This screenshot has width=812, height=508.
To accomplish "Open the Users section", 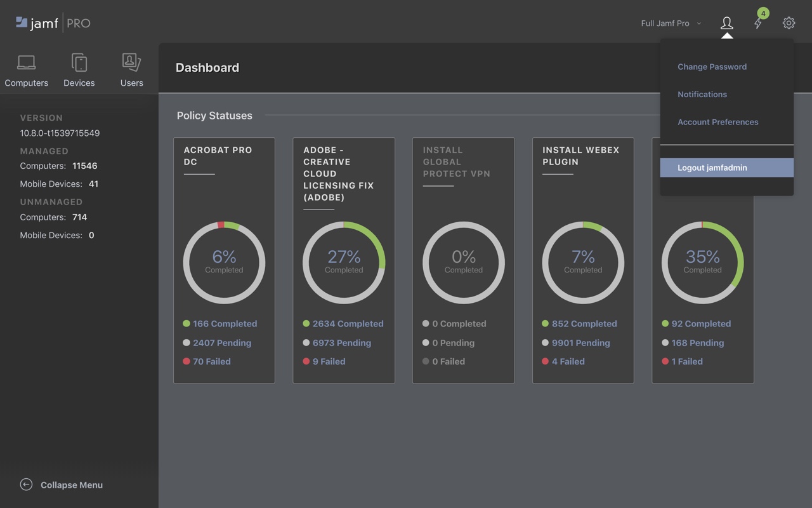I will coord(131,70).
